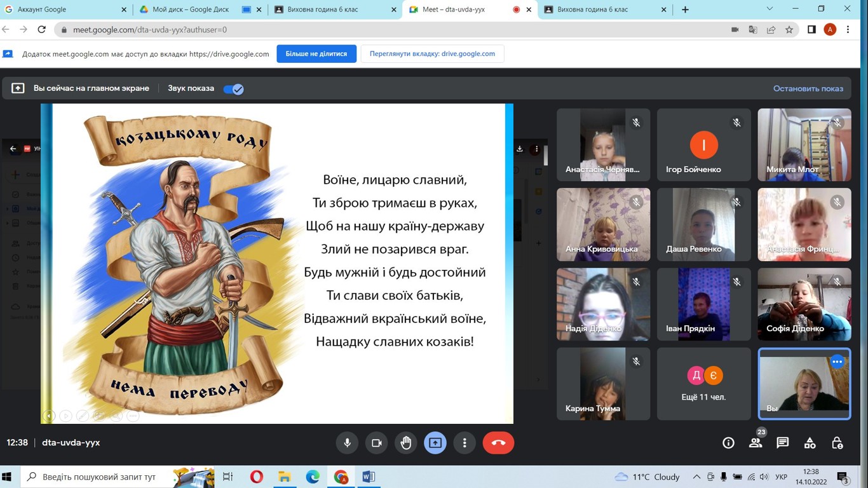
Task: Select Микита Млот video tile
Action: coord(804,145)
